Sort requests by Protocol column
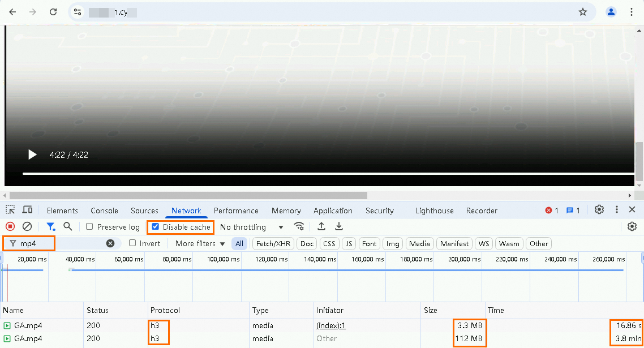This screenshot has width=644, height=348. click(x=199, y=310)
